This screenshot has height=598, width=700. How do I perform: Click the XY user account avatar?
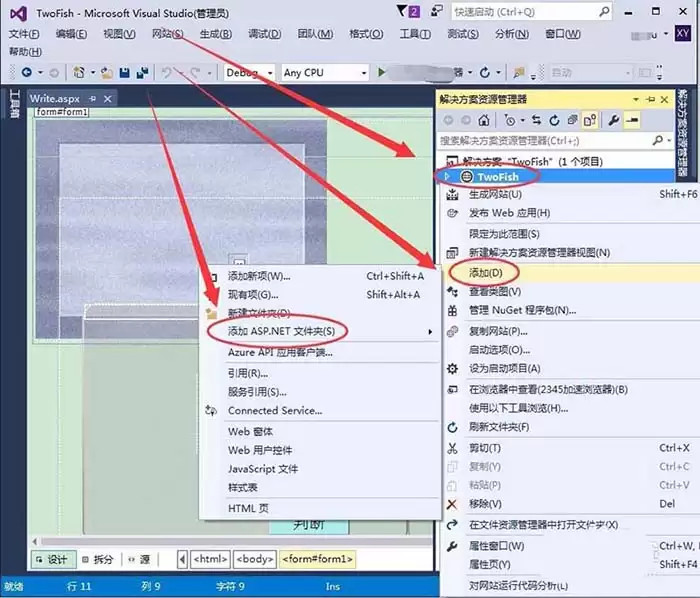683,33
